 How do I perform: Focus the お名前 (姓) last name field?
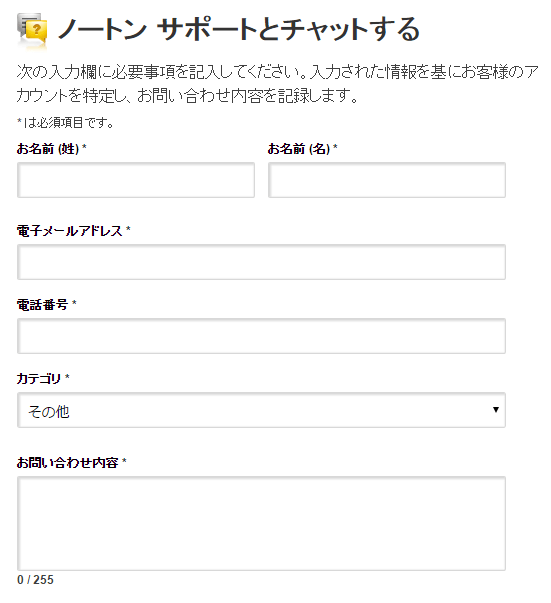[136, 180]
